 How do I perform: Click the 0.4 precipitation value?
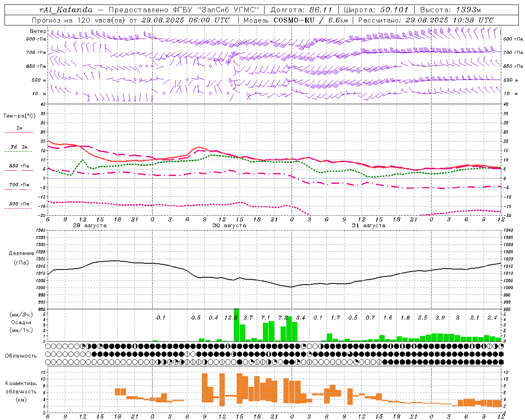point(213,318)
